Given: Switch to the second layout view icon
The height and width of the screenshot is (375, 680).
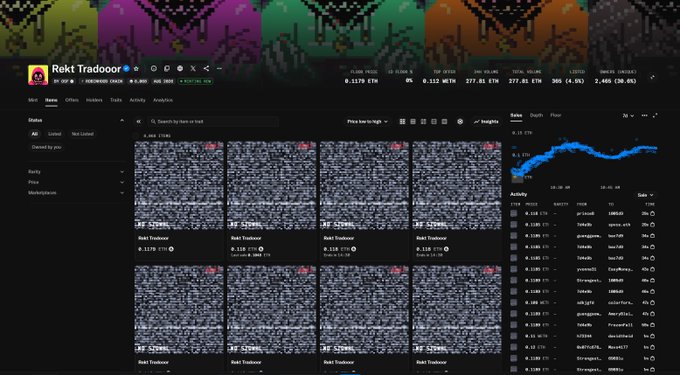Looking at the screenshot, I should [x=413, y=122].
